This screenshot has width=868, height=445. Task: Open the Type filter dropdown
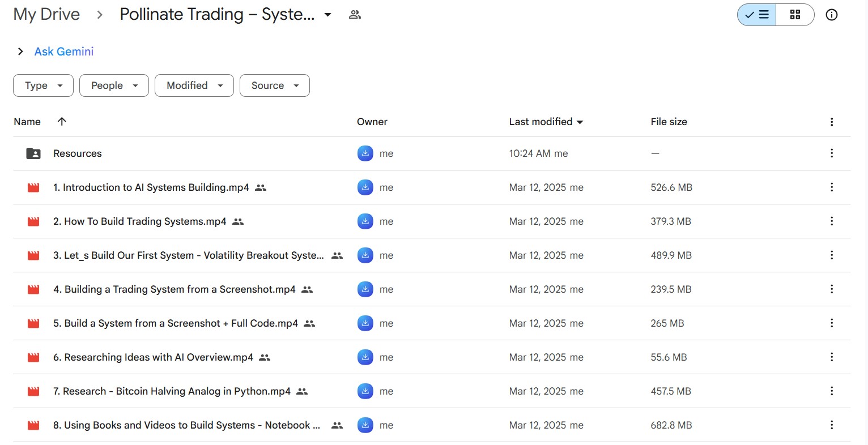coord(43,85)
